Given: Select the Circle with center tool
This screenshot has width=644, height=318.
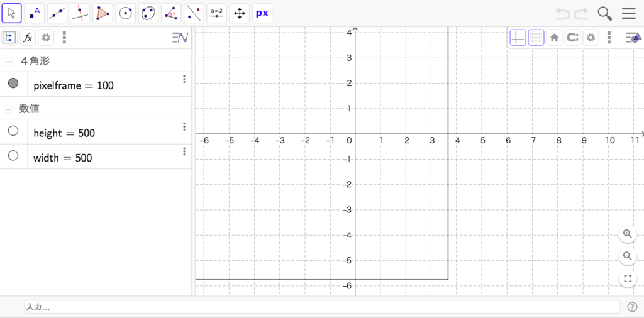Looking at the screenshot, I should point(126,14).
